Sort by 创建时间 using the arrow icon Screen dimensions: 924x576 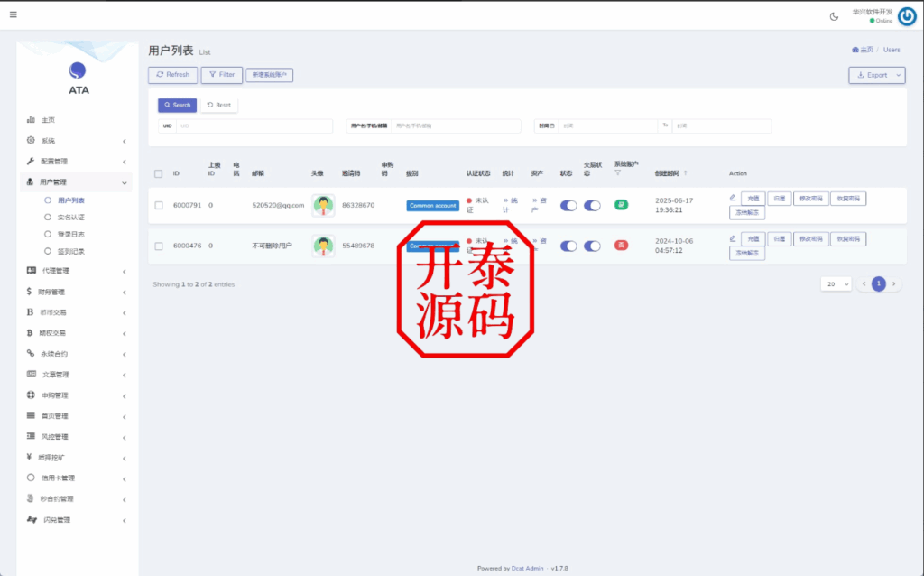click(x=686, y=173)
